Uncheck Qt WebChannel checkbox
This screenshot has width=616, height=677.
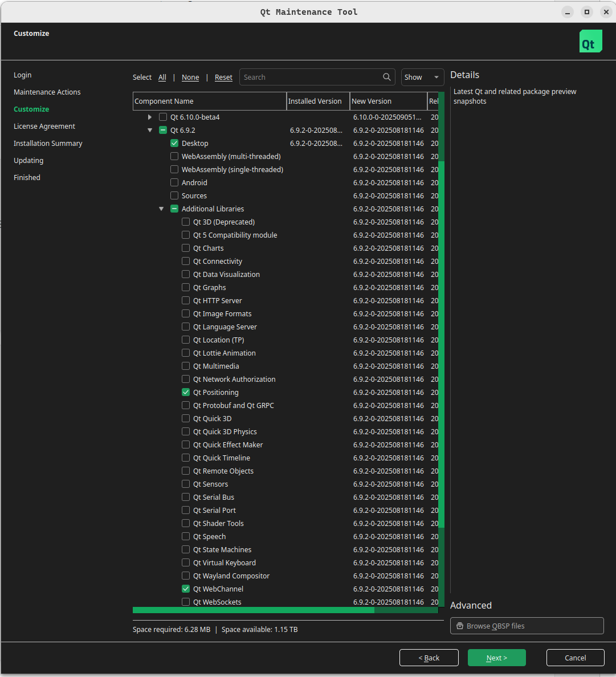pyautogui.click(x=186, y=589)
